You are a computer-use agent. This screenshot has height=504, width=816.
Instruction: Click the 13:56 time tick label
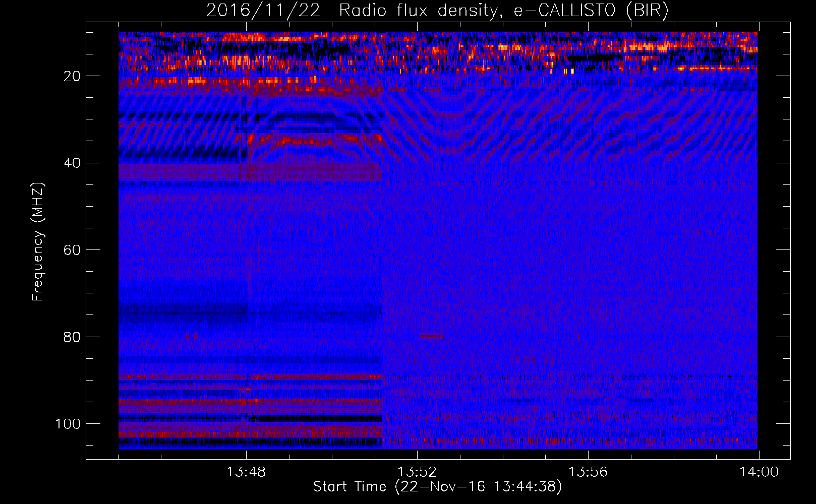coord(588,472)
